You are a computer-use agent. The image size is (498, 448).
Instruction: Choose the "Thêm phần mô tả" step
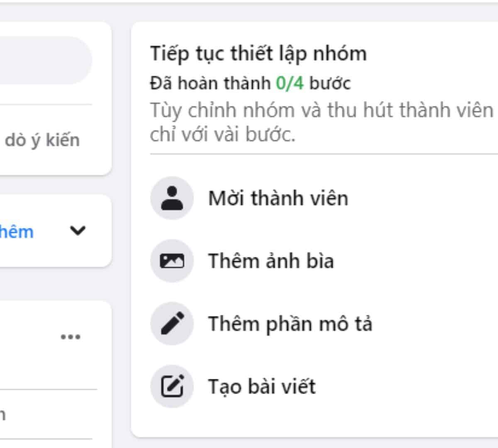coord(290,324)
